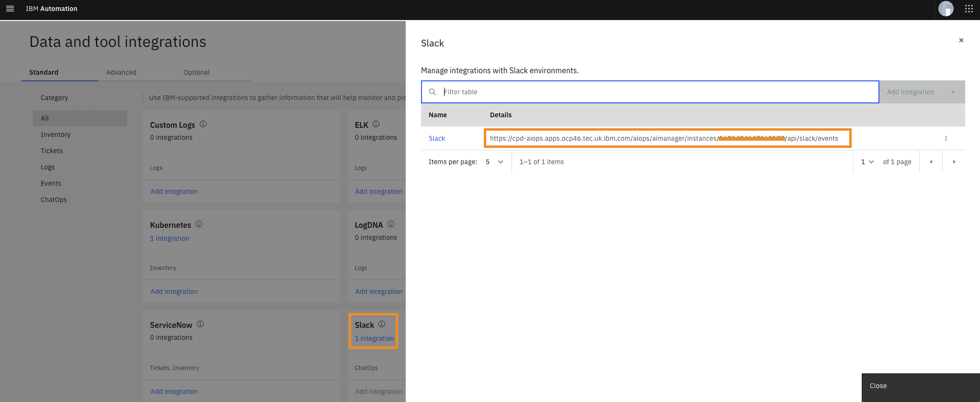Click Add integration under LogDNA

tap(379, 291)
